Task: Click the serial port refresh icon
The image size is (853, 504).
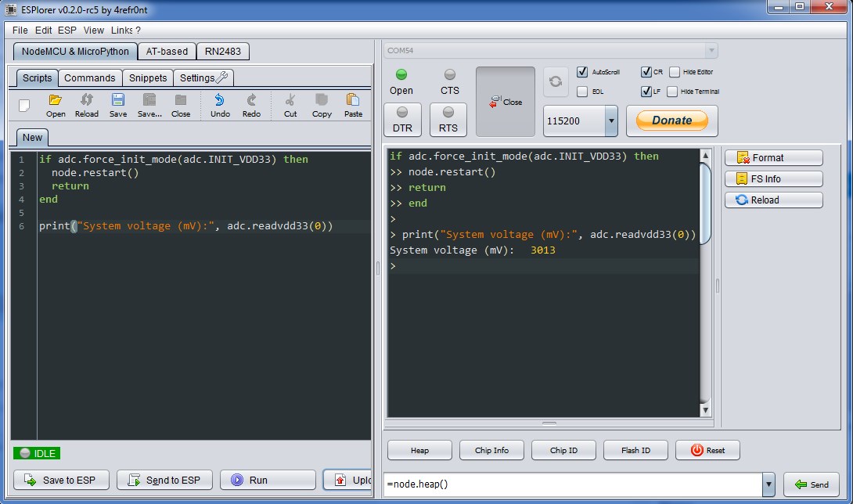Action: pos(556,81)
